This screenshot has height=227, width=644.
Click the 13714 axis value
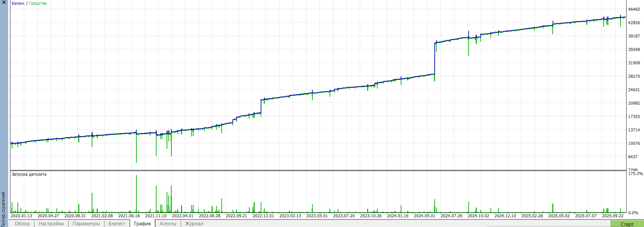point(634,130)
